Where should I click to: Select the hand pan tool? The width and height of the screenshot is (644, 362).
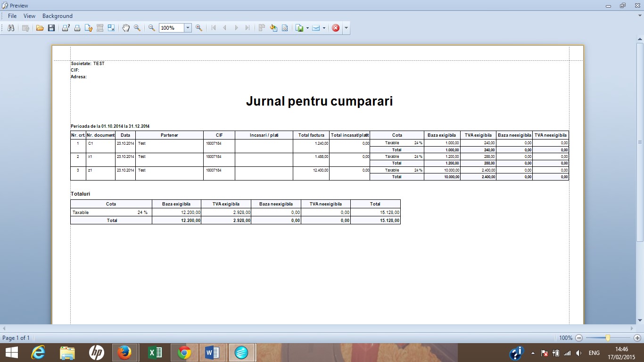click(126, 28)
